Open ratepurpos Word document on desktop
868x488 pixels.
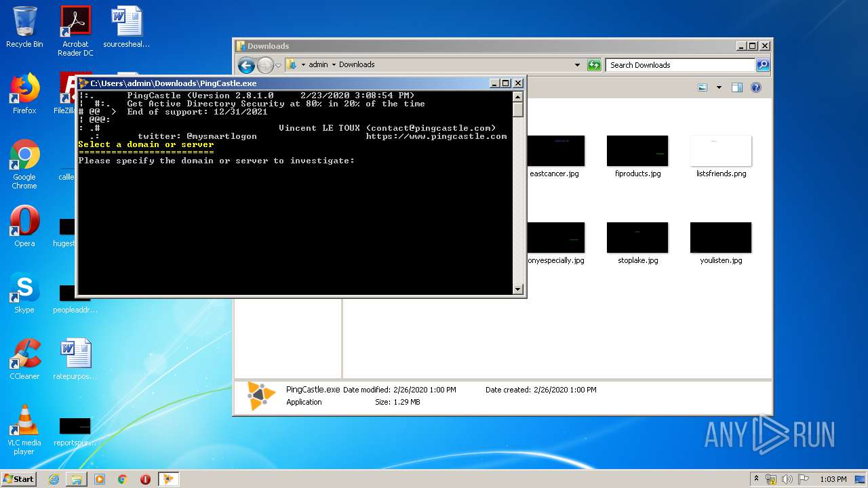75,359
